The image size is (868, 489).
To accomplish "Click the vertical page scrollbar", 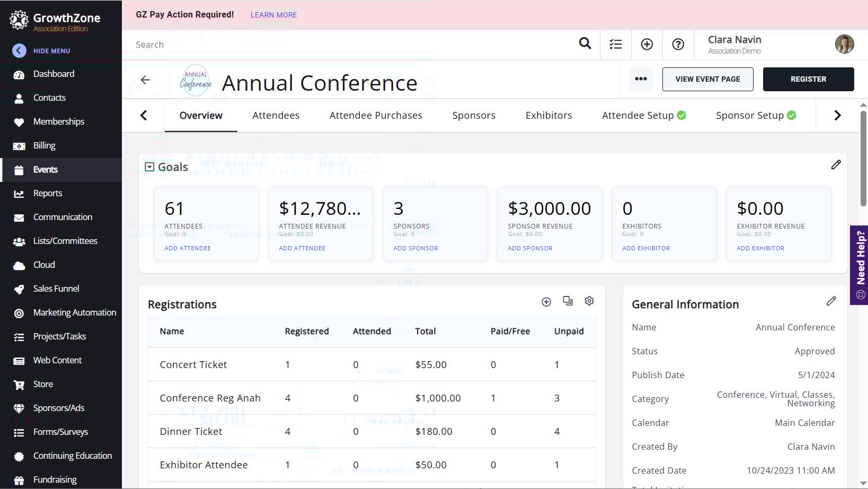I will click(x=863, y=159).
